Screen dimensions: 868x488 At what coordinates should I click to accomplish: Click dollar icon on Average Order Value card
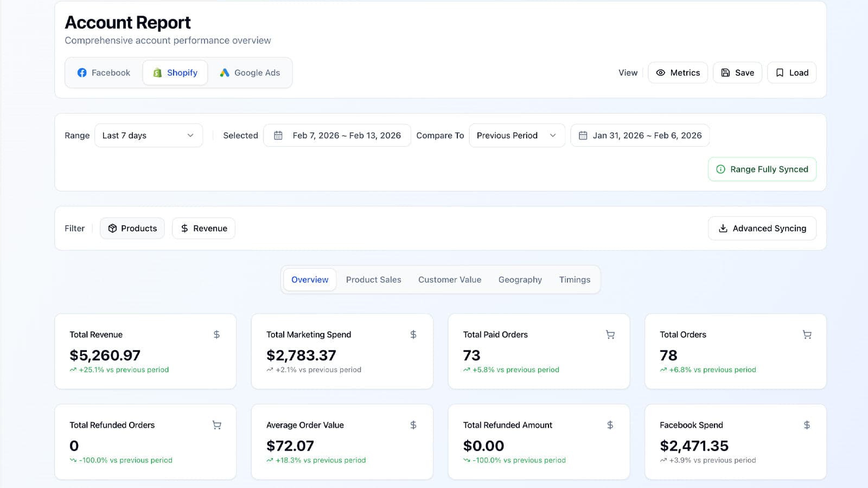[413, 425]
